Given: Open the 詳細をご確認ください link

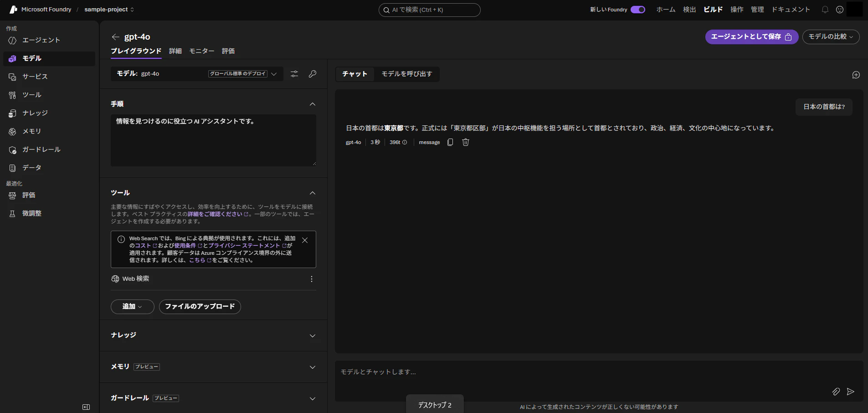Looking at the screenshot, I should pos(218,214).
